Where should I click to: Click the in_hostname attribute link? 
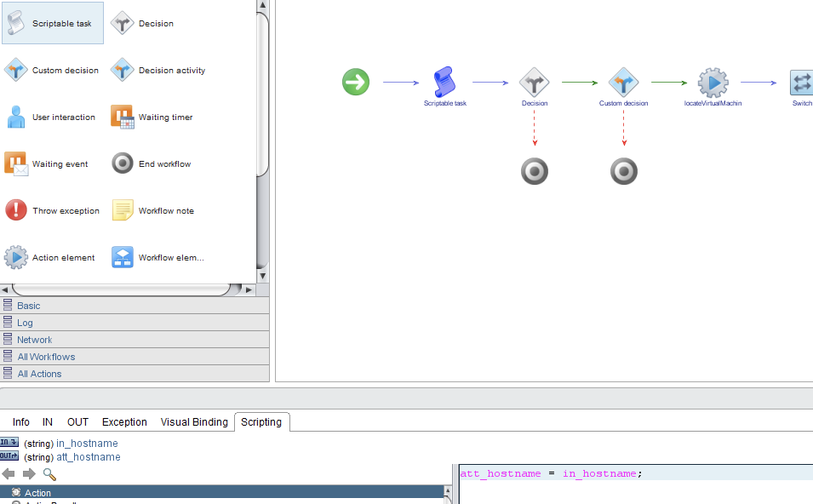pos(88,443)
